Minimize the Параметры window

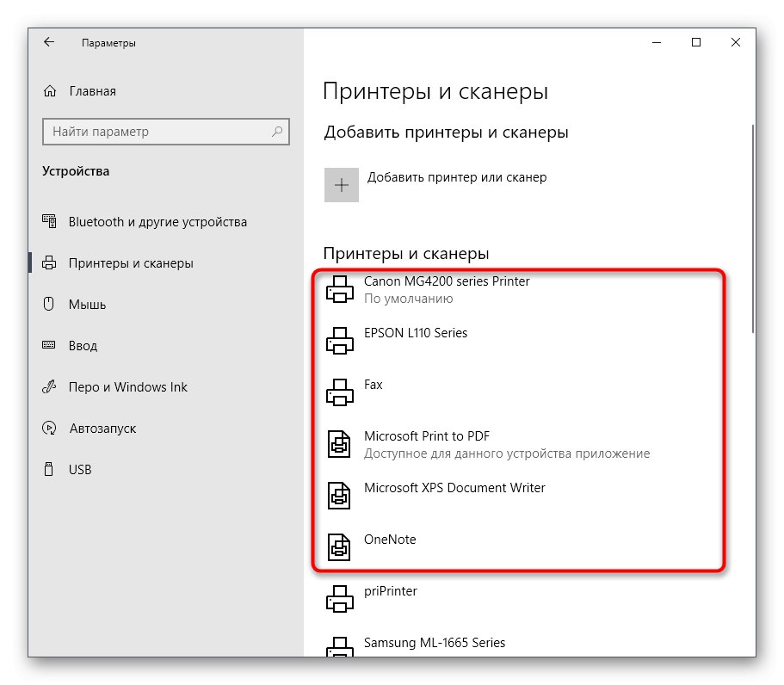[x=657, y=42]
